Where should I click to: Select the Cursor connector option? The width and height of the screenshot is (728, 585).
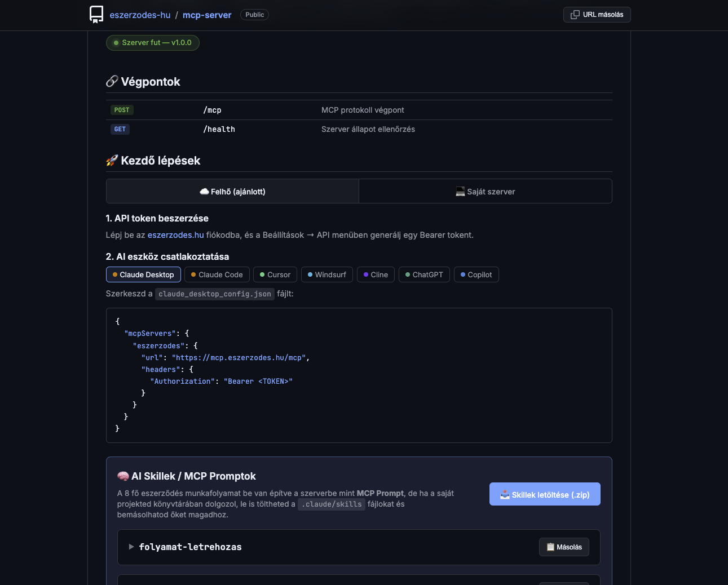tap(275, 274)
